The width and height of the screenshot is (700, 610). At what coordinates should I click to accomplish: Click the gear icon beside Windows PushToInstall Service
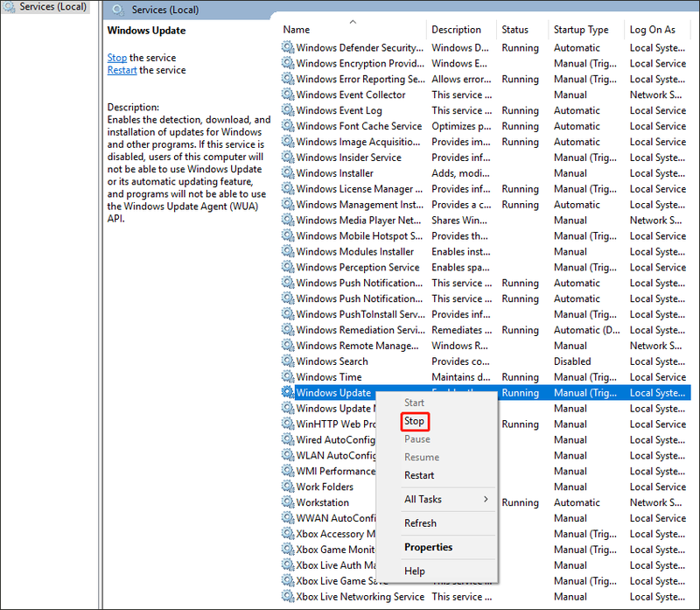pos(288,314)
